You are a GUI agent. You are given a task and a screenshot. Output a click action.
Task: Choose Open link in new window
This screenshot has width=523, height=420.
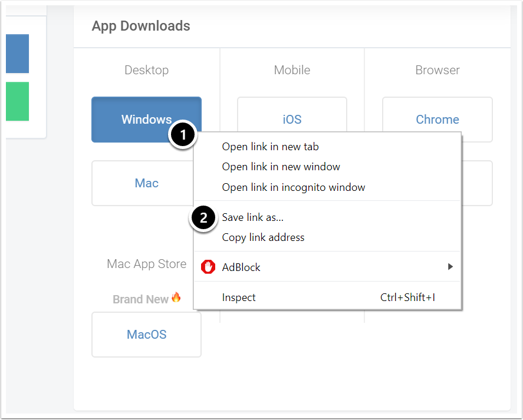pyautogui.click(x=327, y=167)
